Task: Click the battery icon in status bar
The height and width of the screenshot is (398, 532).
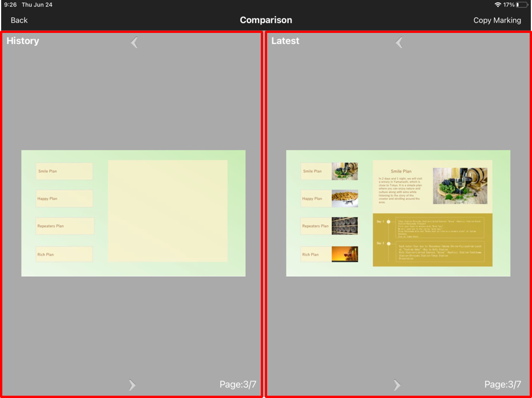Action: [x=522, y=5]
